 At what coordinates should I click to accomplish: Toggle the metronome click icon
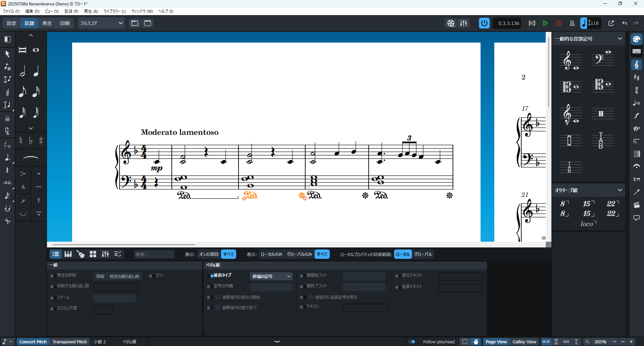click(x=572, y=23)
